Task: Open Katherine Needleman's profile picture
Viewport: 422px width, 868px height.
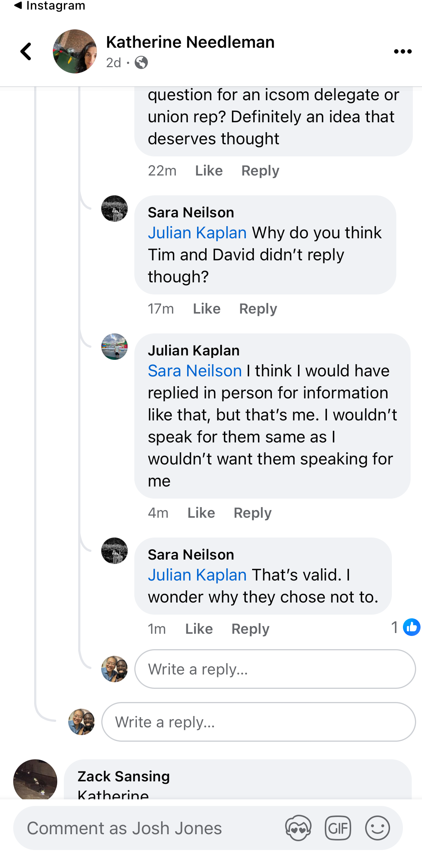Action: coord(75,51)
